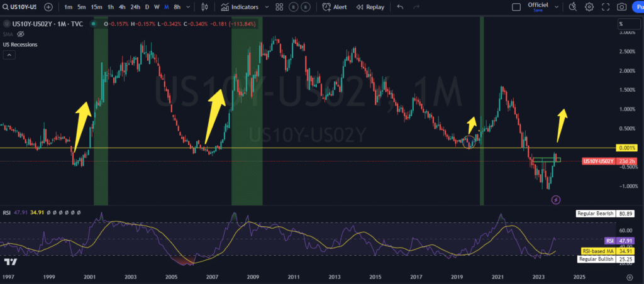Toggle the green market status dot

click(94, 24)
